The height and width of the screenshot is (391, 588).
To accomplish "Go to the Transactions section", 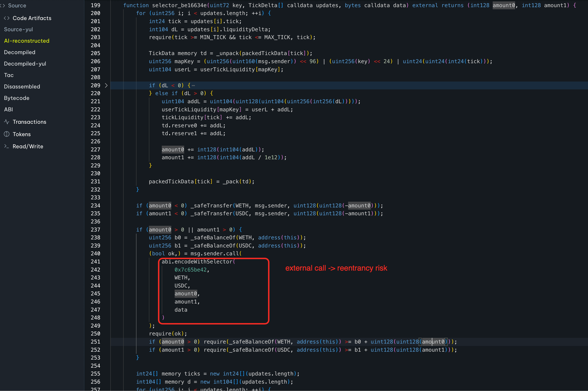I will click(x=29, y=122).
